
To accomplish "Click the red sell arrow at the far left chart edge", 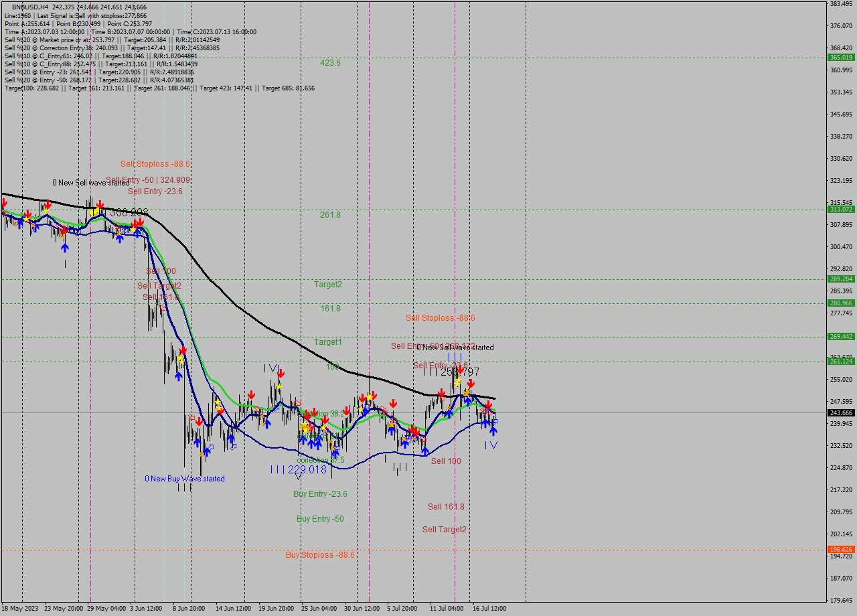I will (x=4, y=202).
